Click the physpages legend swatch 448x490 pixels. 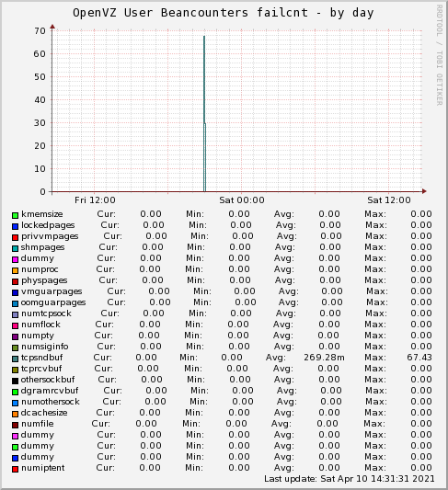click(x=15, y=282)
